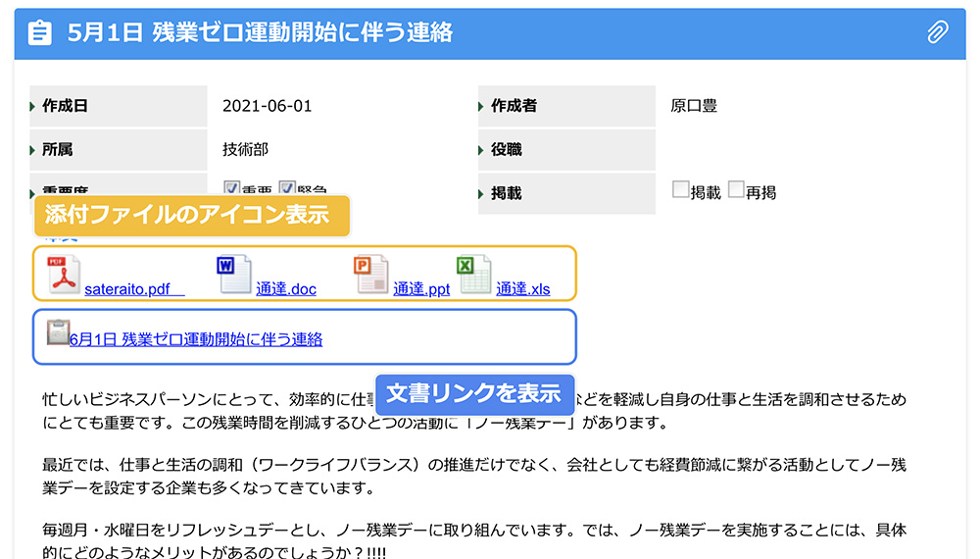Viewport: 980px width, 559px height.
Task: Open the 通達.xls attachment link
Action: 523,289
